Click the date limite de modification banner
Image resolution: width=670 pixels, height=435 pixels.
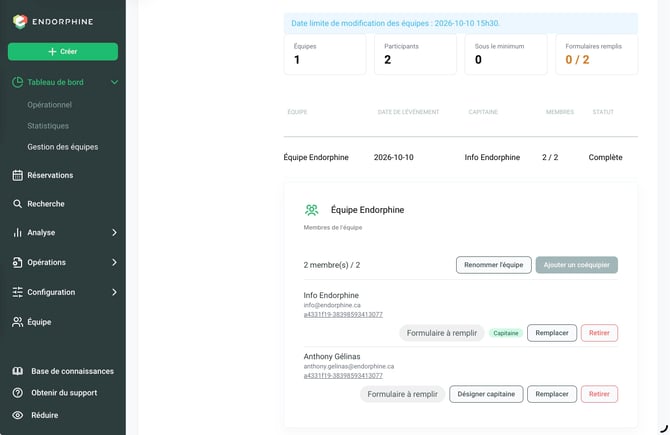click(461, 24)
